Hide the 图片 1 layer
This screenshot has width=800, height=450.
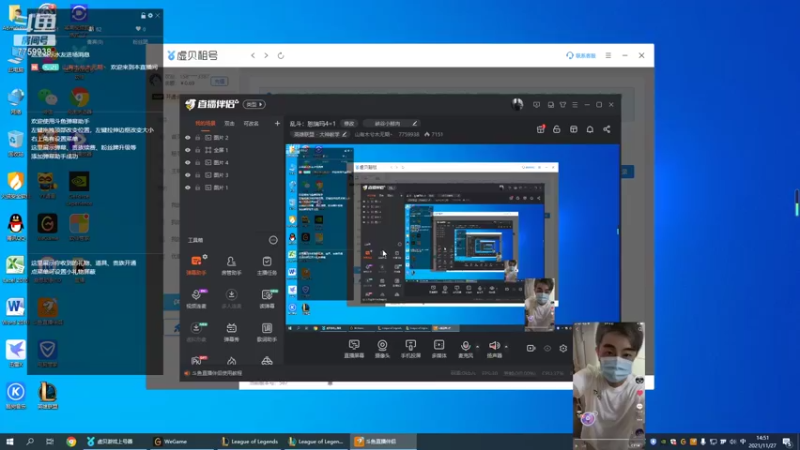pyautogui.click(x=188, y=187)
